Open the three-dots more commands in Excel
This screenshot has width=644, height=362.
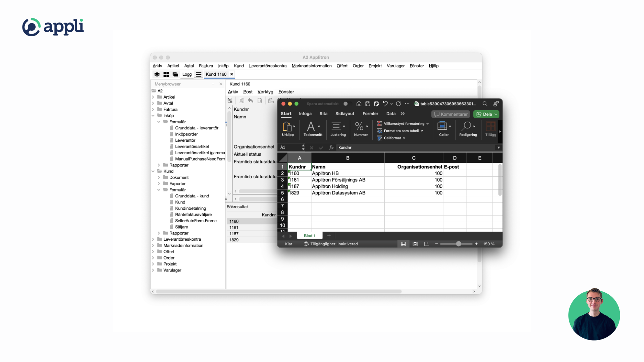pyautogui.click(x=407, y=104)
